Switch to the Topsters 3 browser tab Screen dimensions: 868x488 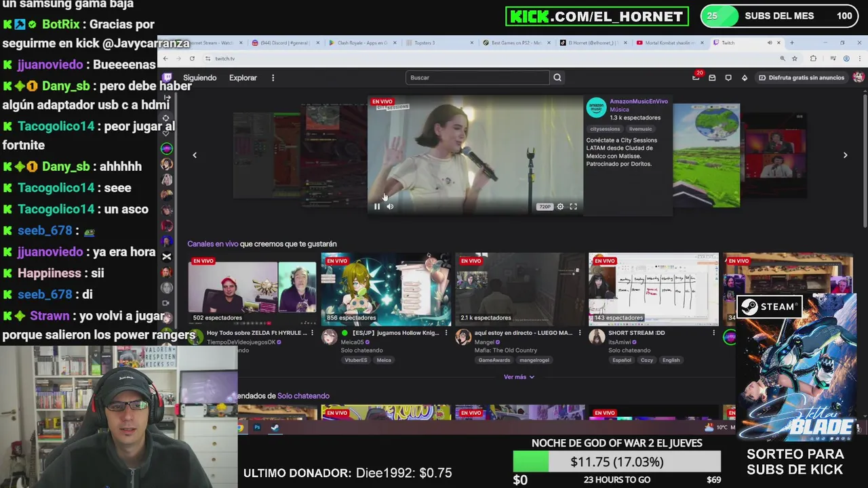click(x=439, y=43)
